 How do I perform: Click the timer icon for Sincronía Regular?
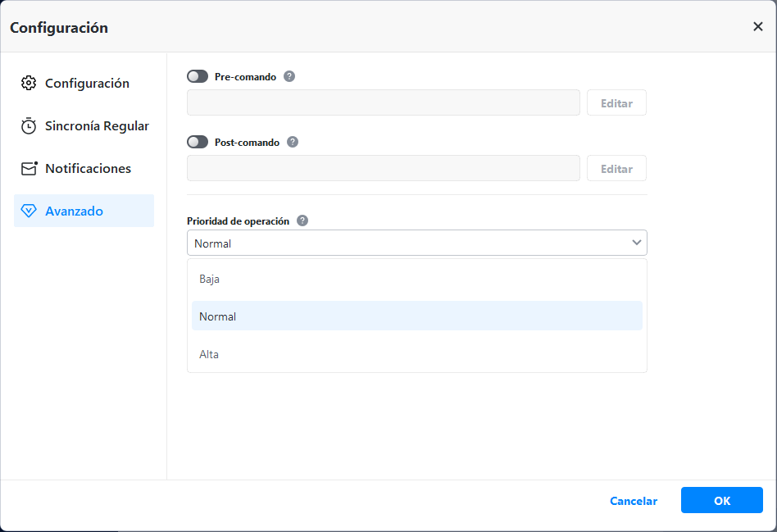(x=29, y=126)
